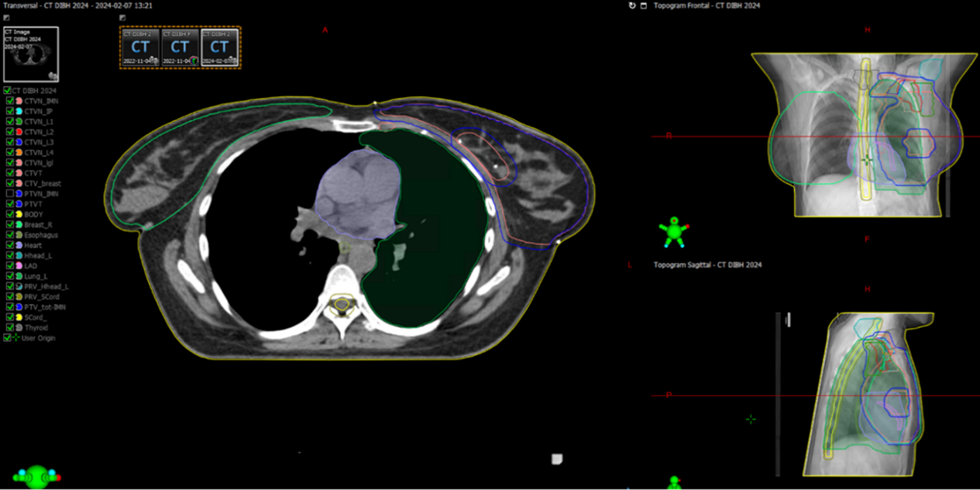This screenshot has height=490, width=980.
Task: Select the Thyroid structure label
Action: [x=36, y=328]
